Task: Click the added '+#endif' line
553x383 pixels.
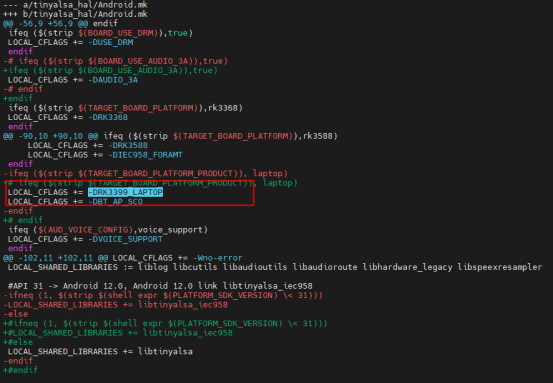Action: (x=20, y=370)
